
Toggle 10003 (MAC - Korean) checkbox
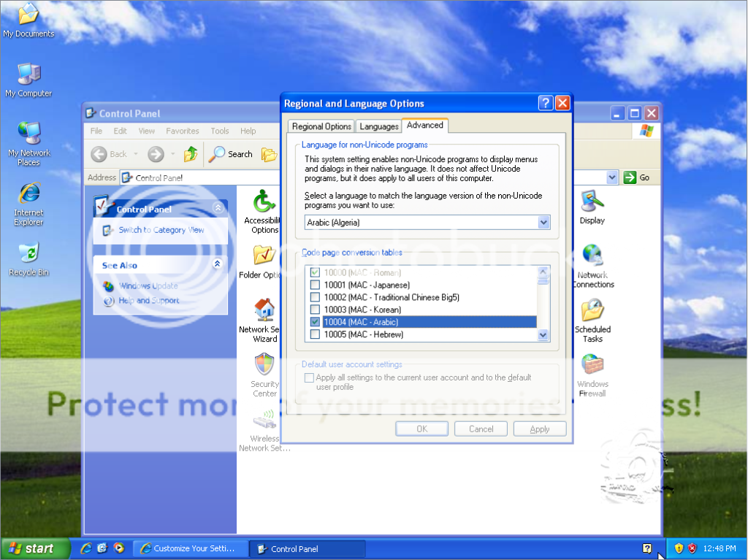pyautogui.click(x=315, y=310)
